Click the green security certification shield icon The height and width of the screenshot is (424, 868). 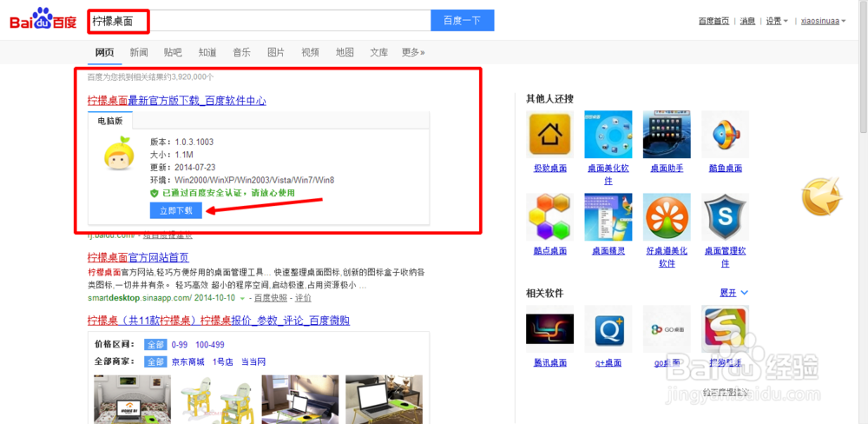click(x=155, y=193)
